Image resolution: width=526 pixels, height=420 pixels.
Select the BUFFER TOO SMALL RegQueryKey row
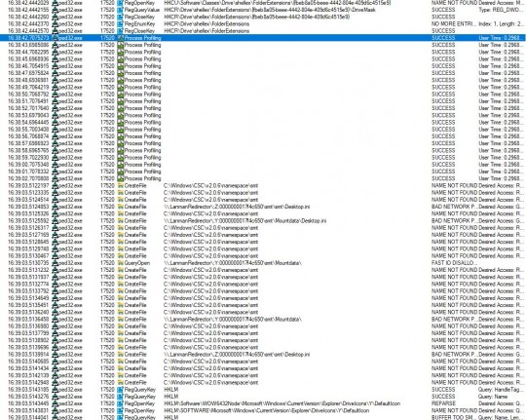pos(263,417)
